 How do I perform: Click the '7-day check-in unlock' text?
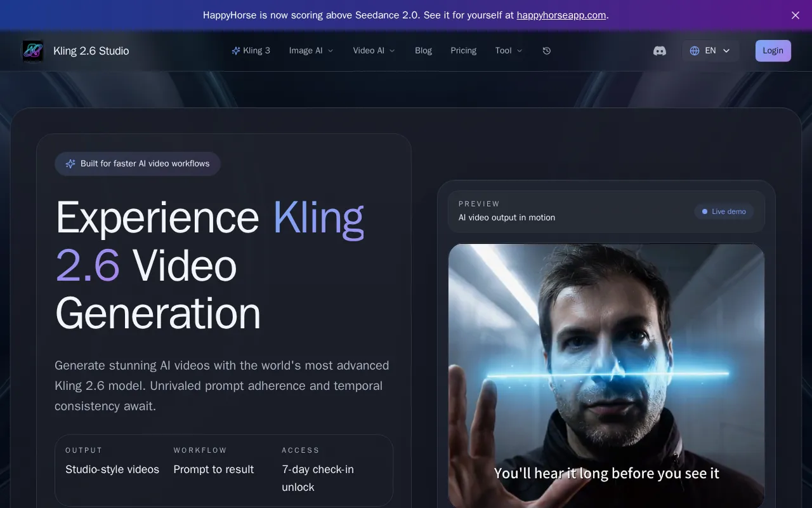318,478
